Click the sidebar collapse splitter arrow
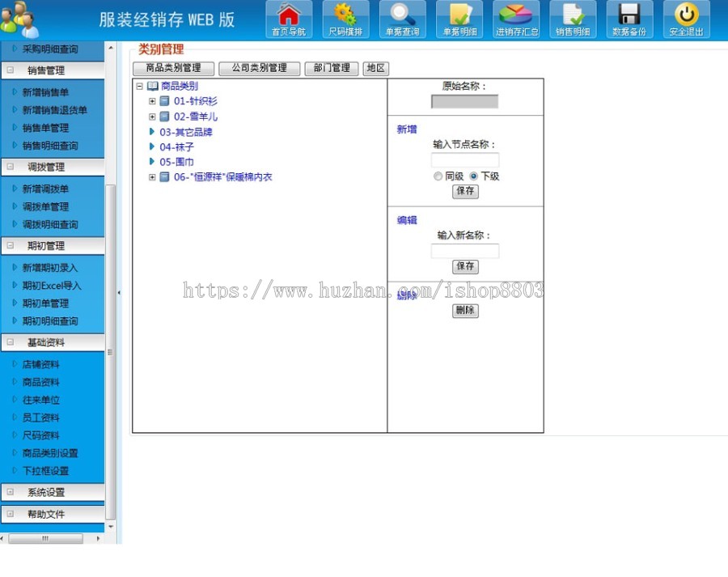 click(120, 293)
